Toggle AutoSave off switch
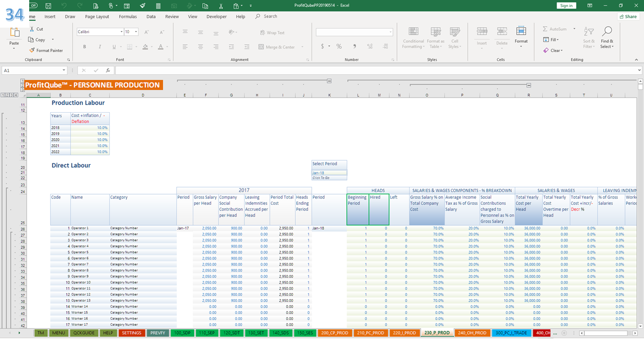 (33, 6)
